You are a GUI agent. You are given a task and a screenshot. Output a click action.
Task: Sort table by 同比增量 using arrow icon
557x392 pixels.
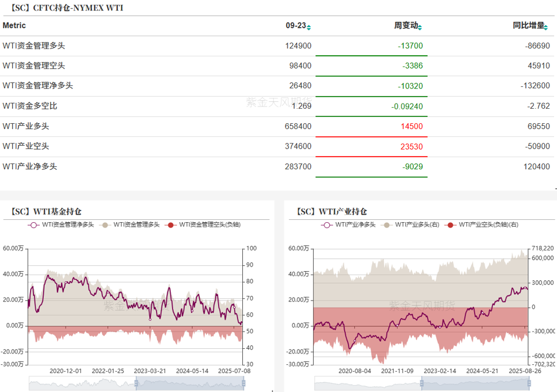(547, 27)
